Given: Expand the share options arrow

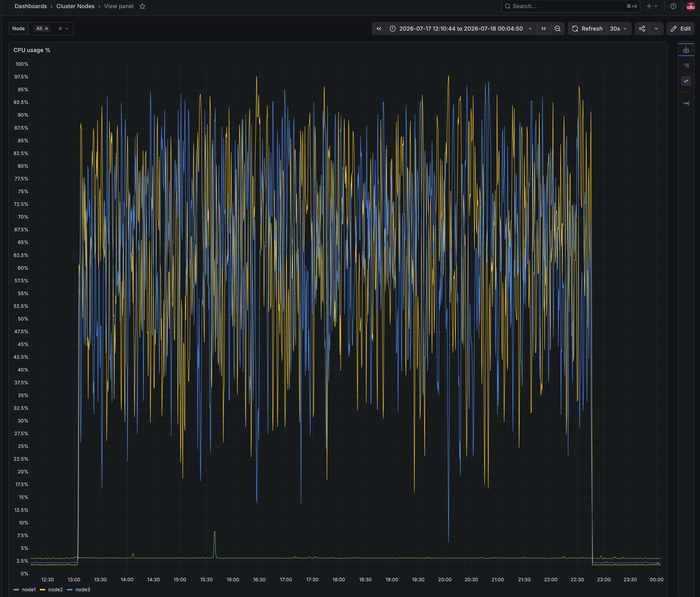Looking at the screenshot, I should 656,29.
